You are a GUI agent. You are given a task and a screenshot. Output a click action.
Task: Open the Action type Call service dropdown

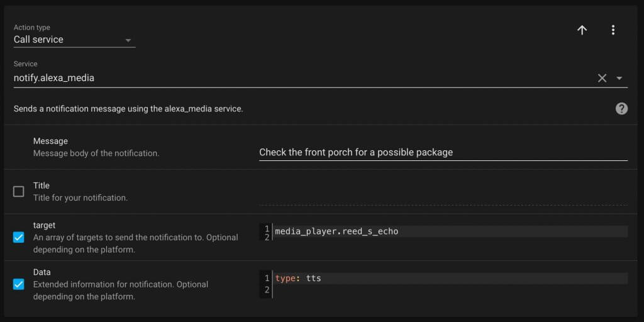point(74,40)
